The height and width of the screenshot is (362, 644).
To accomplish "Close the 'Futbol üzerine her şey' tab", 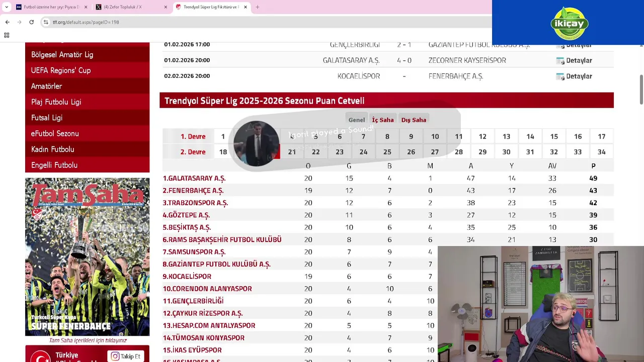I will pos(86,7).
